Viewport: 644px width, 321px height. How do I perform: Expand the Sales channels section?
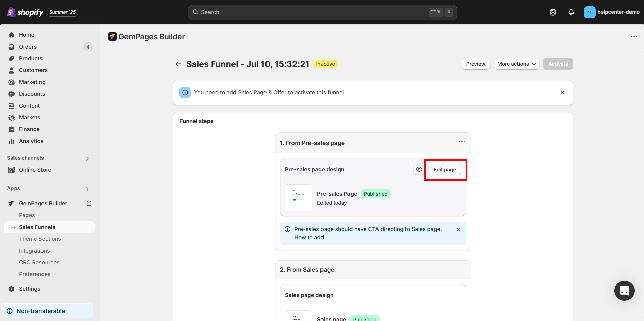click(87, 158)
